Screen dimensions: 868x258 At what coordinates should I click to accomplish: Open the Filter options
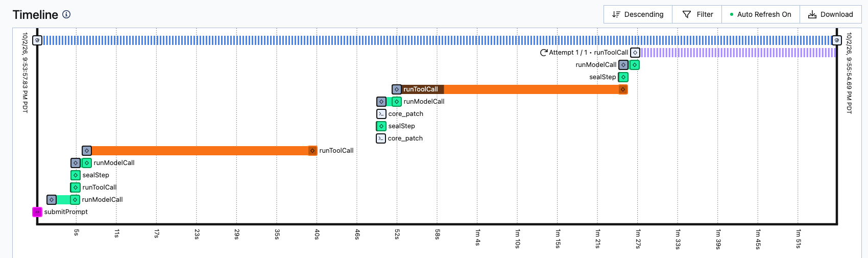(x=697, y=14)
